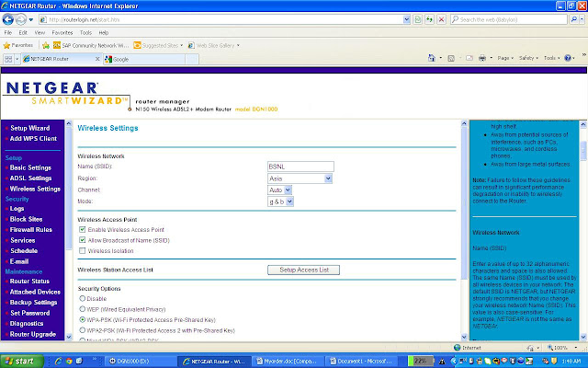Click the Setup Access List button
The height and width of the screenshot is (368, 588).
point(303,270)
